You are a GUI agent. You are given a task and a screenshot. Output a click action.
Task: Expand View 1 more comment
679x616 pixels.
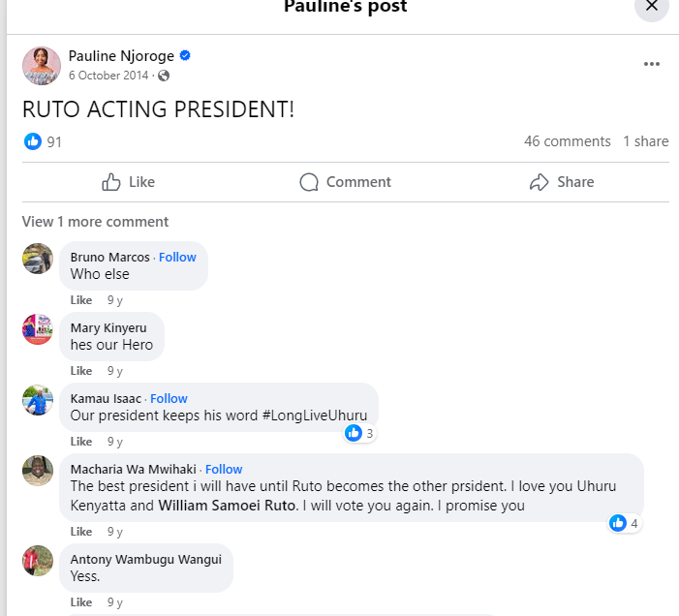95,222
